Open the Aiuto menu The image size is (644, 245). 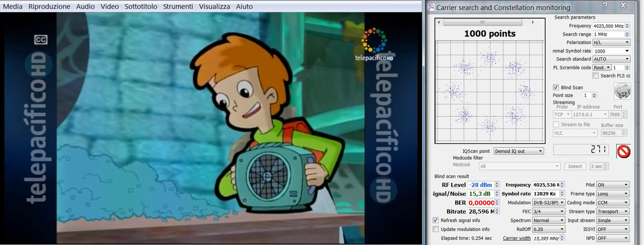[x=245, y=7]
